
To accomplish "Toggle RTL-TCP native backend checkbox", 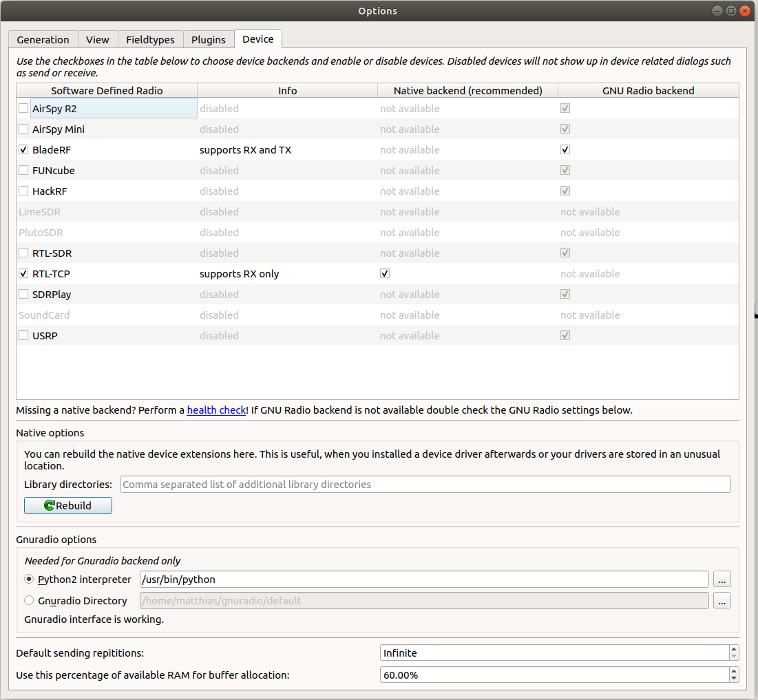I will (385, 274).
